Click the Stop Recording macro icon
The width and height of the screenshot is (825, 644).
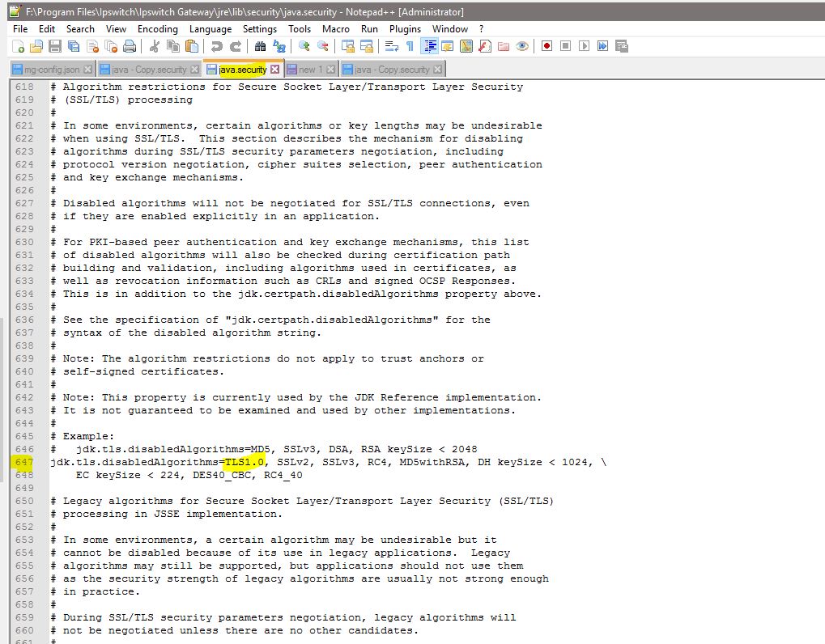click(566, 46)
